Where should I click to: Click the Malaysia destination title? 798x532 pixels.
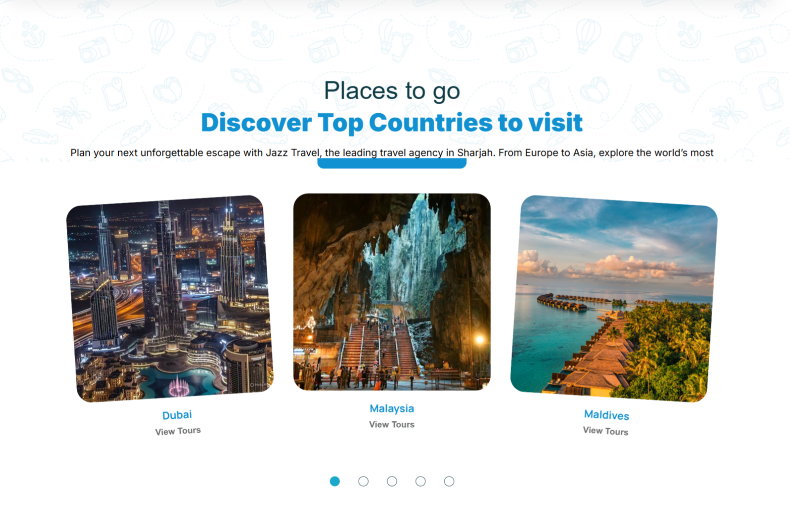(392, 408)
